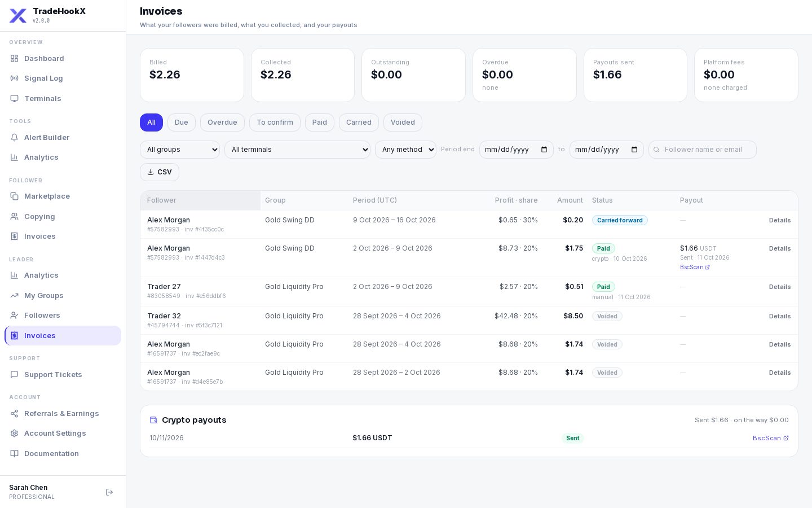Open BscScan link in Alex Morgan paid row
This screenshot has width=812, height=508.
pyautogui.click(x=695, y=268)
